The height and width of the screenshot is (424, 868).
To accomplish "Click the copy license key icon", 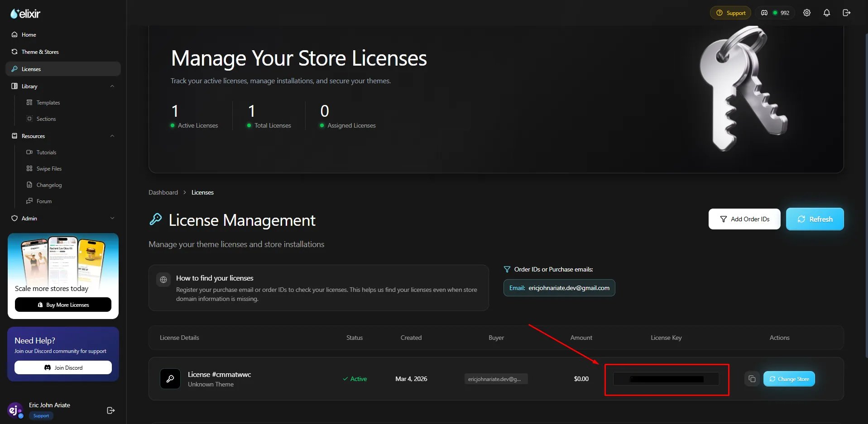I will [752, 379].
